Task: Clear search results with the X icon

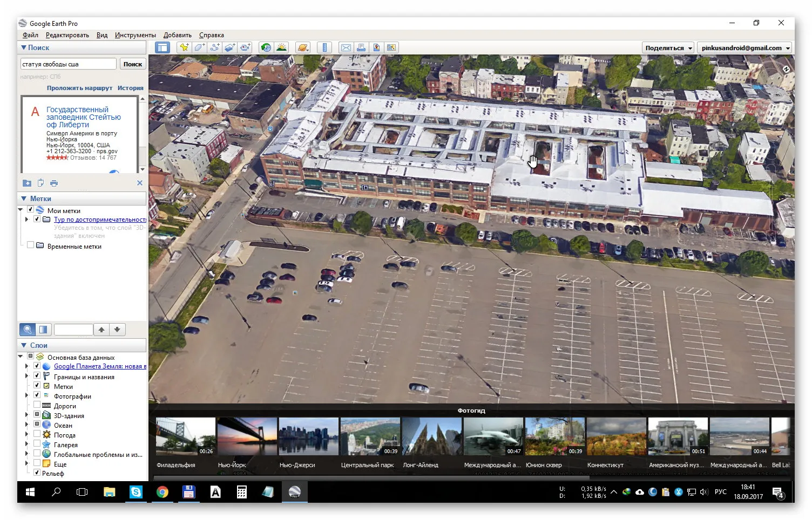Action: click(140, 183)
